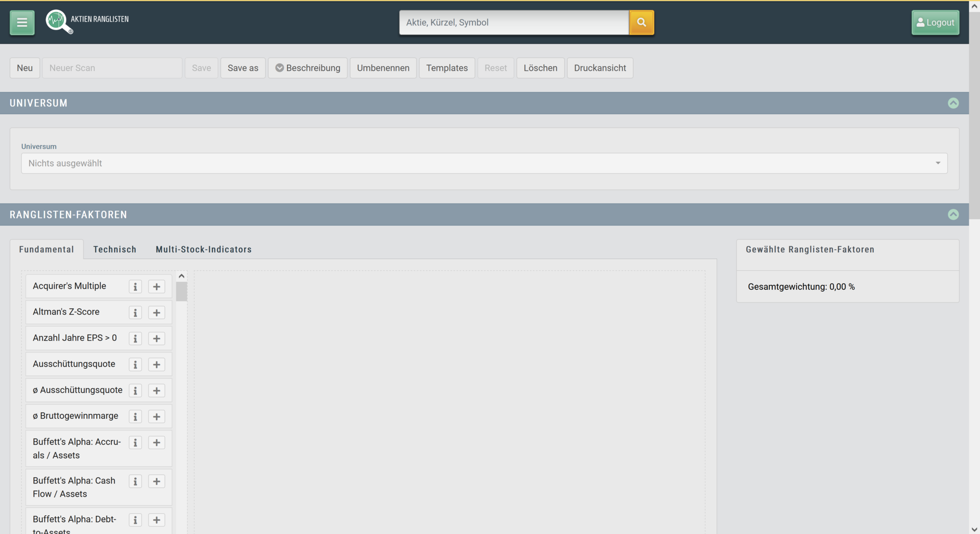Add Buffett's Alpha: Accruals / Assets factor
Image resolution: width=980 pixels, height=534 pixels.
pos(157,443)
